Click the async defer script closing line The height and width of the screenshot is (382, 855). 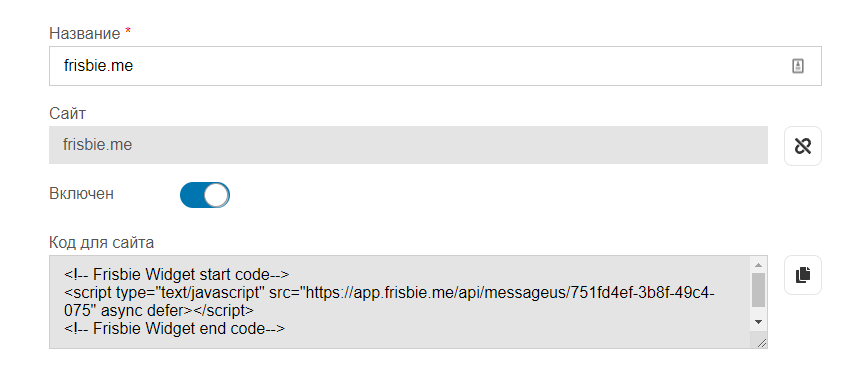point(159,311)
